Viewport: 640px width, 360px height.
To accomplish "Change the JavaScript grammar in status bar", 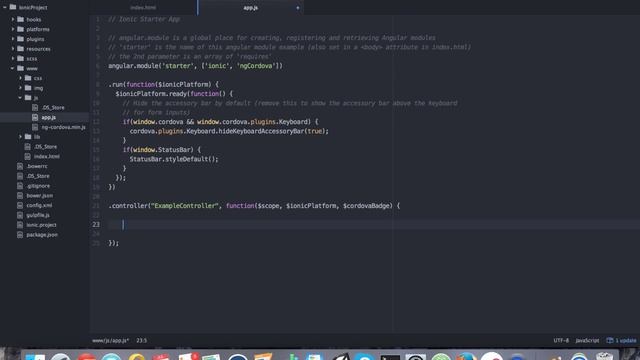I will coord(587,340).
